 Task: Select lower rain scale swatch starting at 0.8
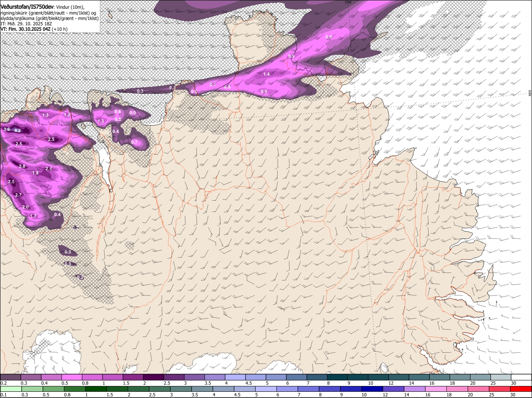(74, 389)
